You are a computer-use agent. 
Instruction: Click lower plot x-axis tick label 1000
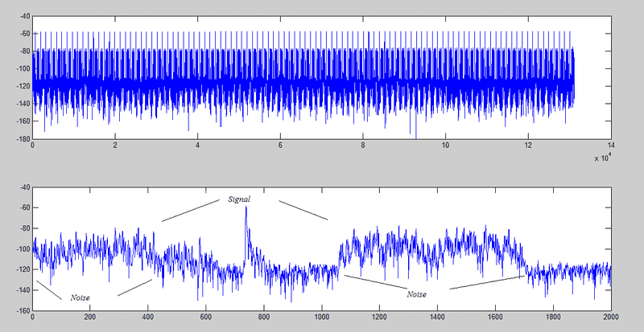tap(321, 318)
